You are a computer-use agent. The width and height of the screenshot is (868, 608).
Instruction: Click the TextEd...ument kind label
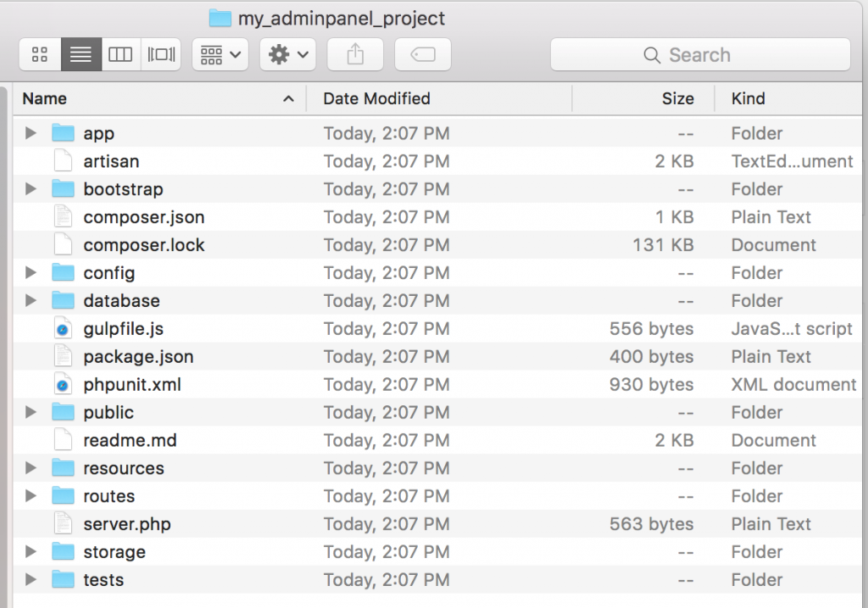click(793, 161)
